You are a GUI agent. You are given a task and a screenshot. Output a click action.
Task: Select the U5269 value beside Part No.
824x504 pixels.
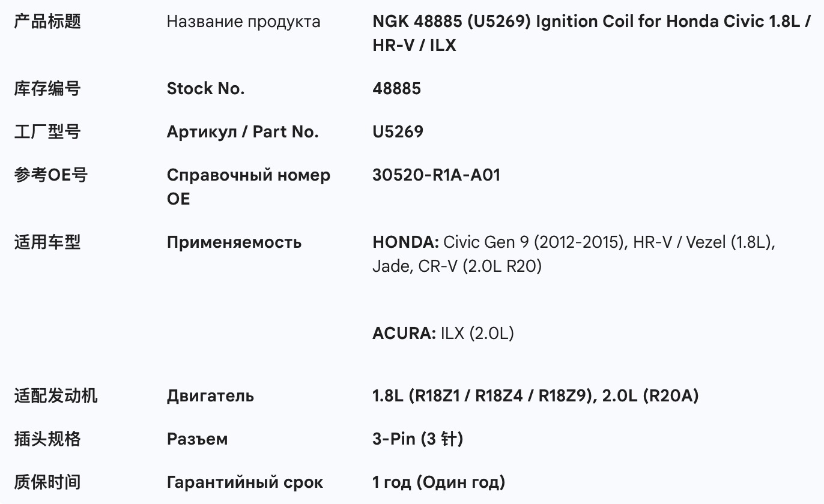point(398,132)
